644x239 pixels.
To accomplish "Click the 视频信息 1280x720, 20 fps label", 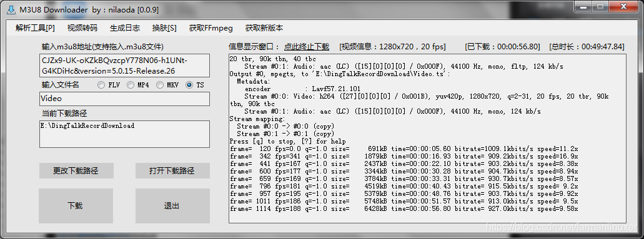I will tap(392, 46).
